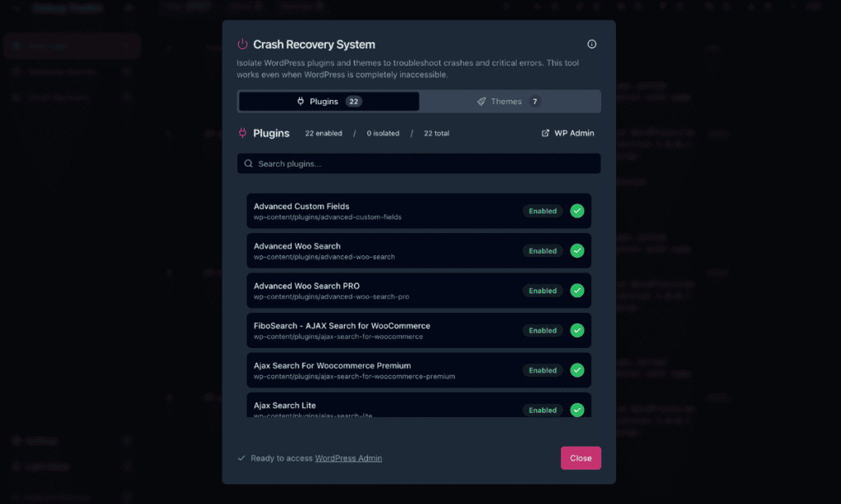This screenshot has height=504, width=841.
Task: Open WP Admin external link
Action: point(568,133)
